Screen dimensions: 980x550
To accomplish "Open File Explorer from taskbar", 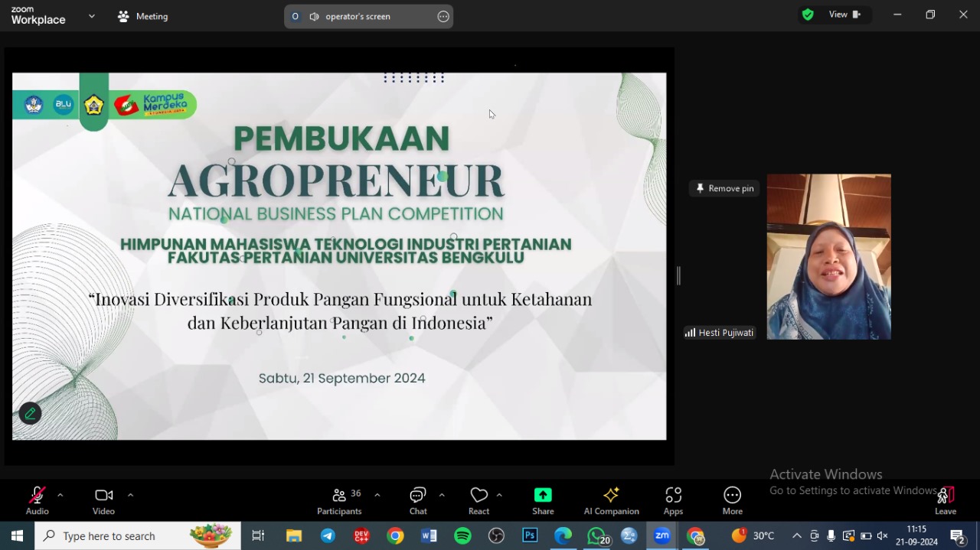I will tap(294, 535).
